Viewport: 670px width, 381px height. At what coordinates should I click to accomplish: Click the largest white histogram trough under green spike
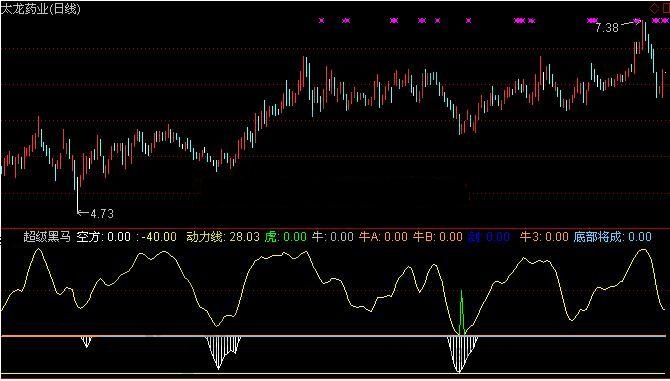click(462, 354)
